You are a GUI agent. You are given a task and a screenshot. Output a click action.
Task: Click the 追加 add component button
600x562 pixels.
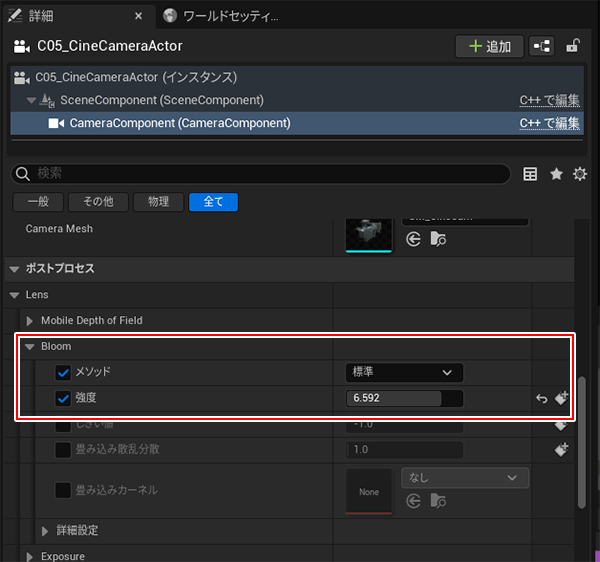click(487, 46)
